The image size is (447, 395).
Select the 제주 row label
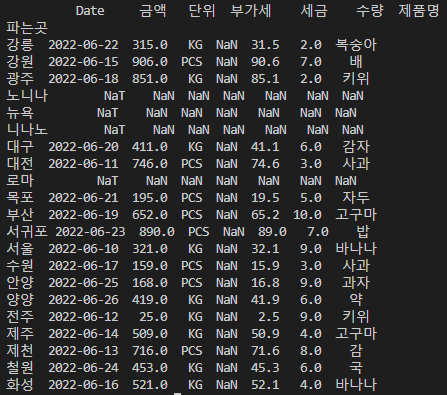(x=20, y=334)
